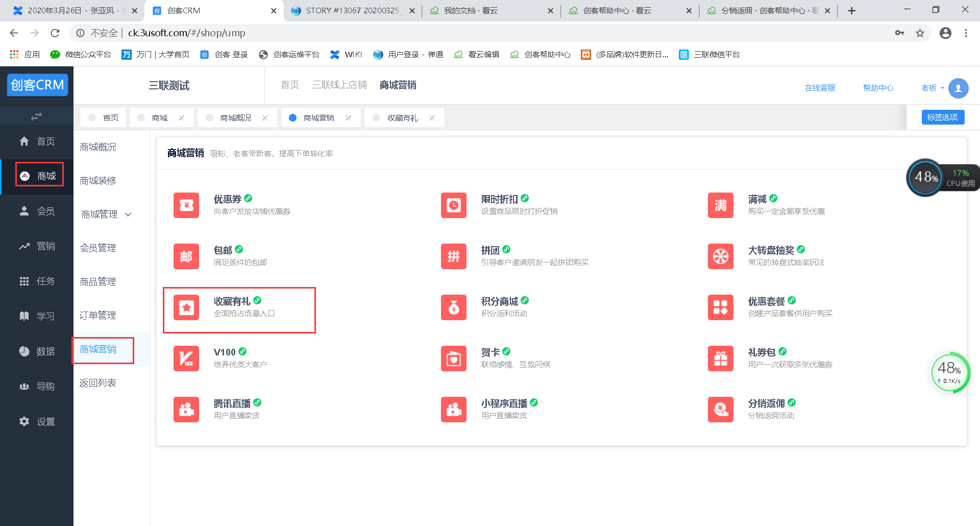Viewport: 980px width, 526px height.
Task: Open the 老板 user dropdown
Action: pyautogui.click(x=932, y=88)
